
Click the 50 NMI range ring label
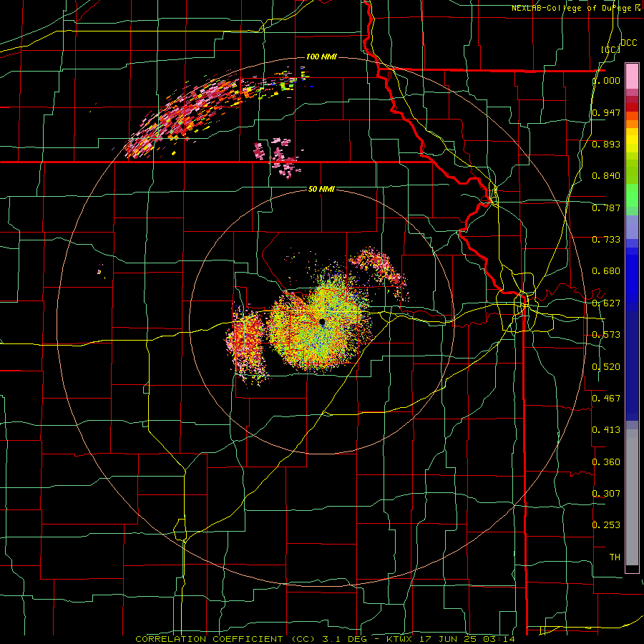(321, 189)
